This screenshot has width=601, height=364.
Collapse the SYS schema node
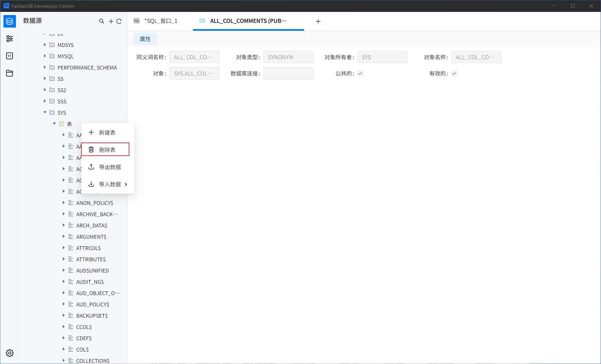click(45, 112)
